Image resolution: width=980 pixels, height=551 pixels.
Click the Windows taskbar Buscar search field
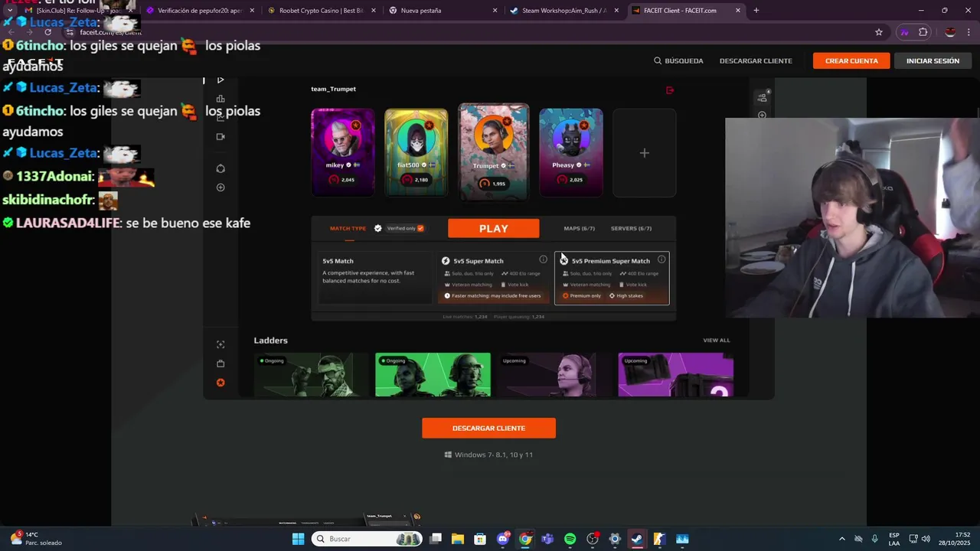pyautogui.click(x=367, y=539)
